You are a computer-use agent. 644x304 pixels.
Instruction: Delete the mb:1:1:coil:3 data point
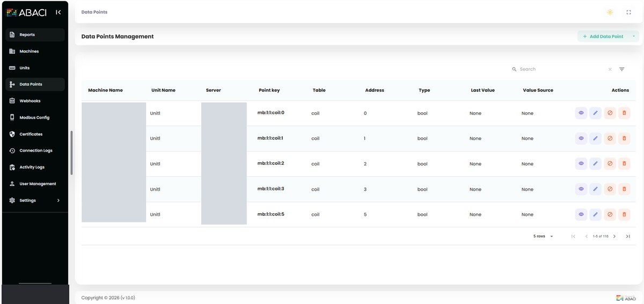click(x=624, y=189)
